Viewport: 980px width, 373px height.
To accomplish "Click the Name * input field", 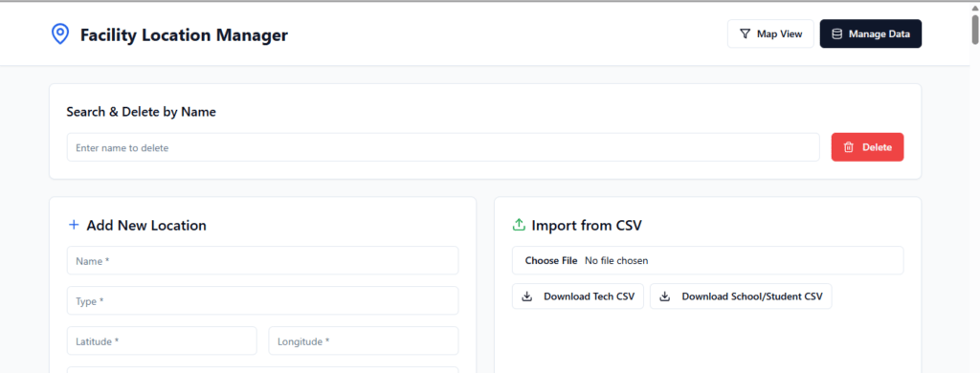I will tap(262, 260).
